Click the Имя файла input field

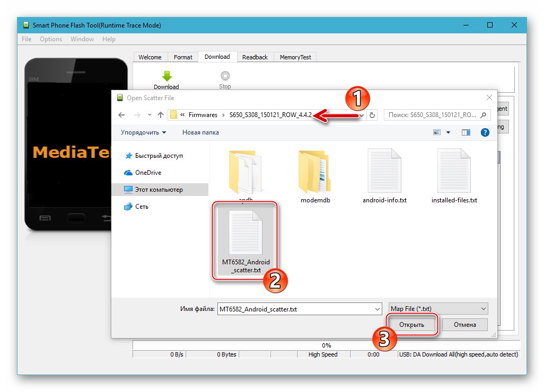pos(300,309)
